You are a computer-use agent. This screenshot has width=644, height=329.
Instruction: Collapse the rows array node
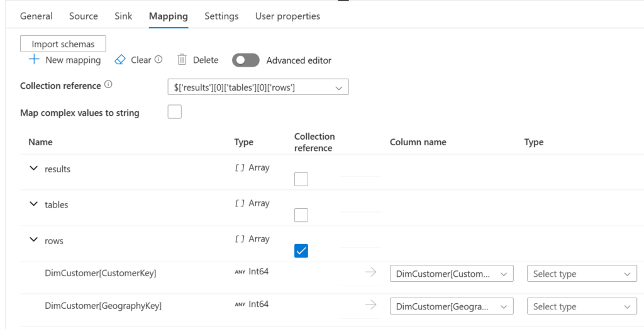click(x=34, y=240)
